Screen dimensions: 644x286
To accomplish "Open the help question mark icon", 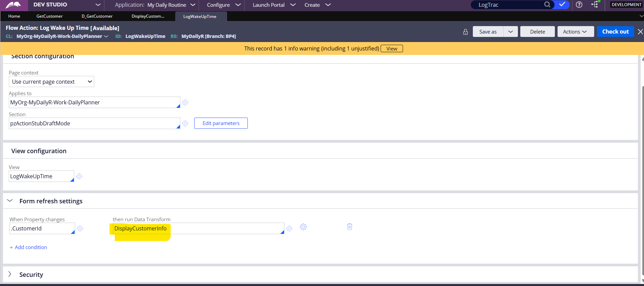I will [579, 5].
